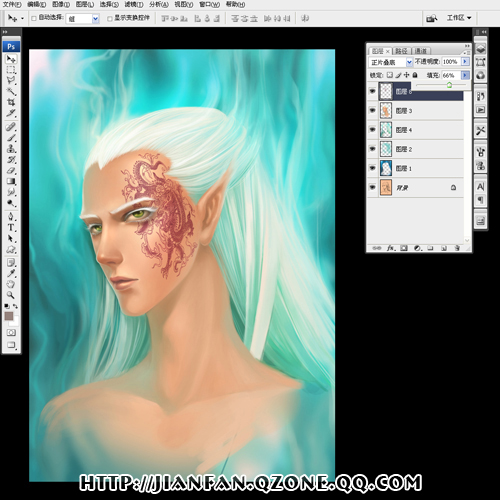Click the fx layer style icon
Viewport: 500px width, 500px height.
391,248
